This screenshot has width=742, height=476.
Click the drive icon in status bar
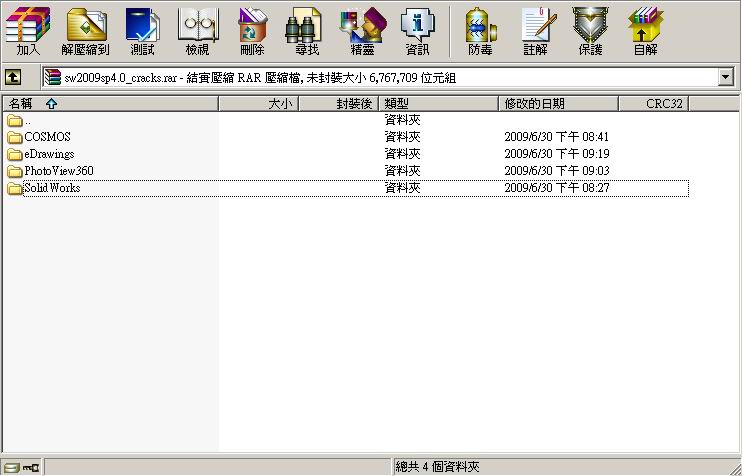click(12, 468)
